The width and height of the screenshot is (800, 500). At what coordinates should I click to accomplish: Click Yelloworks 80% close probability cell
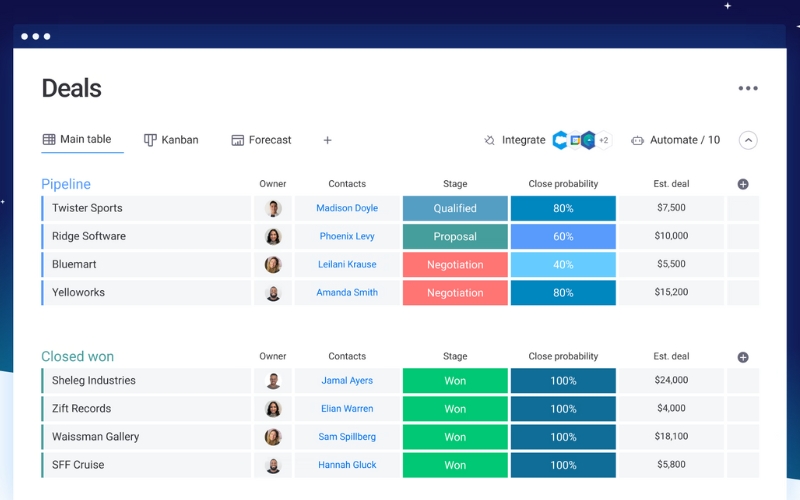563,293
